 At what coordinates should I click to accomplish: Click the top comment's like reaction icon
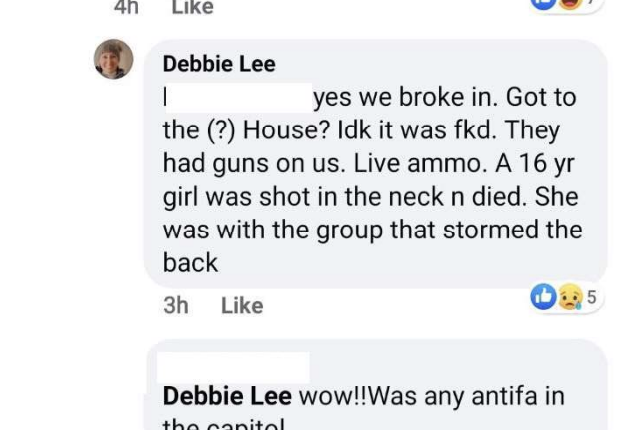coord(543,3)
